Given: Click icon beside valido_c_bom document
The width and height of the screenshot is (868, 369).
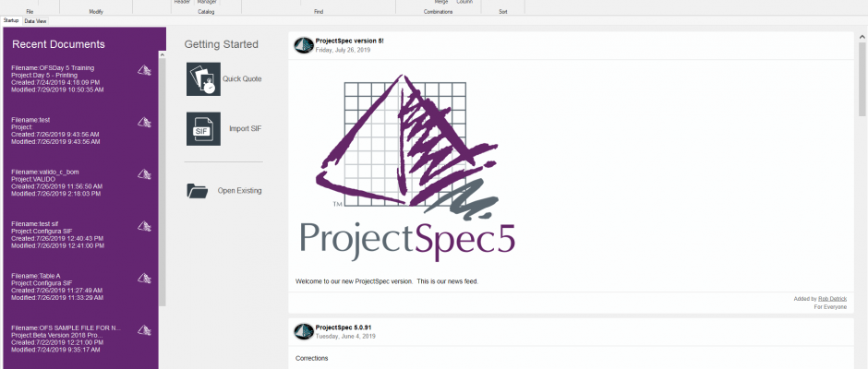Looking at the screenshot, I should 144,173.
